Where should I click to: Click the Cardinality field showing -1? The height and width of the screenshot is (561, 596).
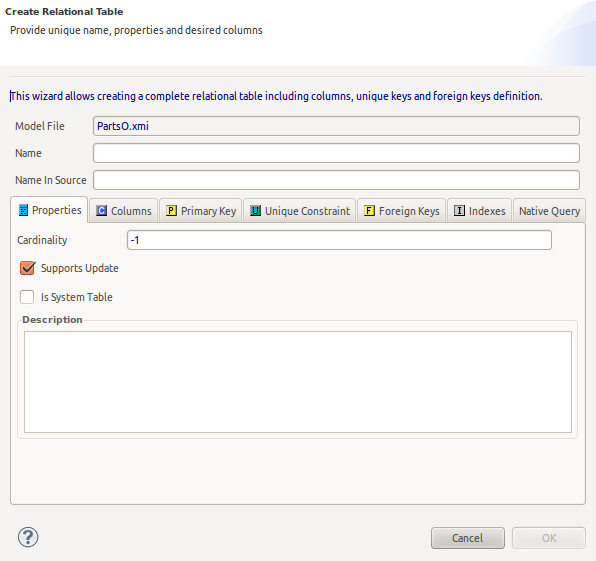tap(339, 240)
